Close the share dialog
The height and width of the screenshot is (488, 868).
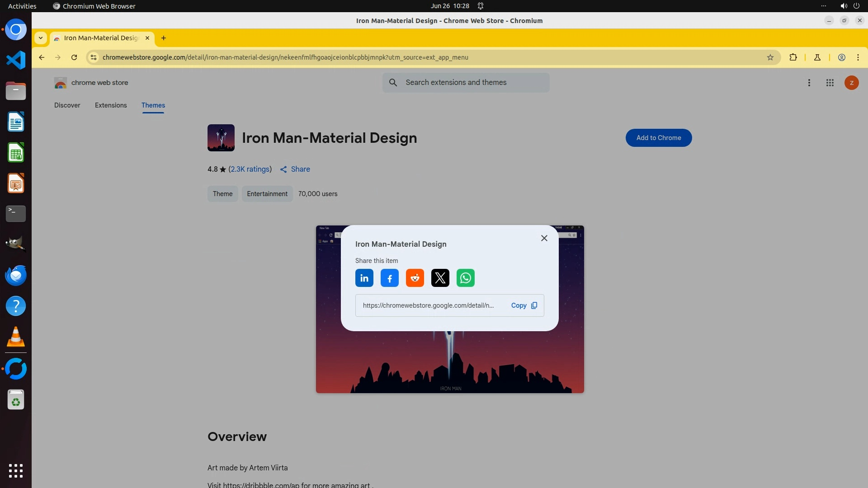pos(544,238)
